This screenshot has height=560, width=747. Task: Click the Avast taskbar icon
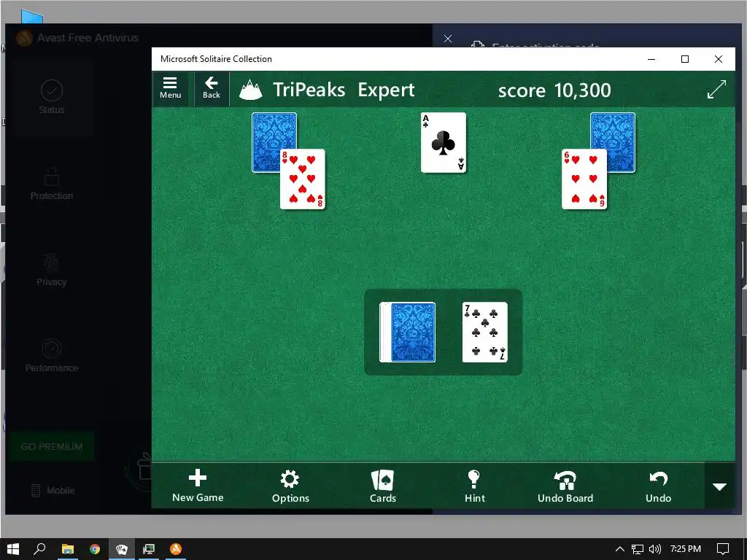176,549
